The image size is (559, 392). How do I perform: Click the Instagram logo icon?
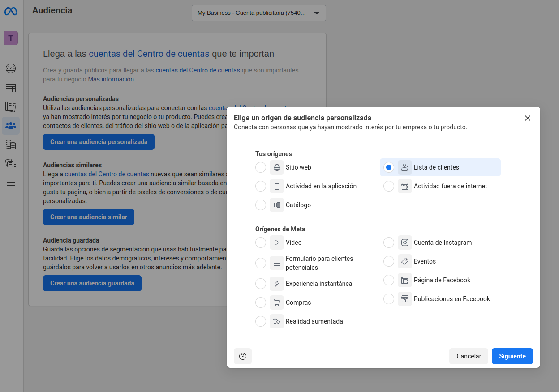point(405,243)
